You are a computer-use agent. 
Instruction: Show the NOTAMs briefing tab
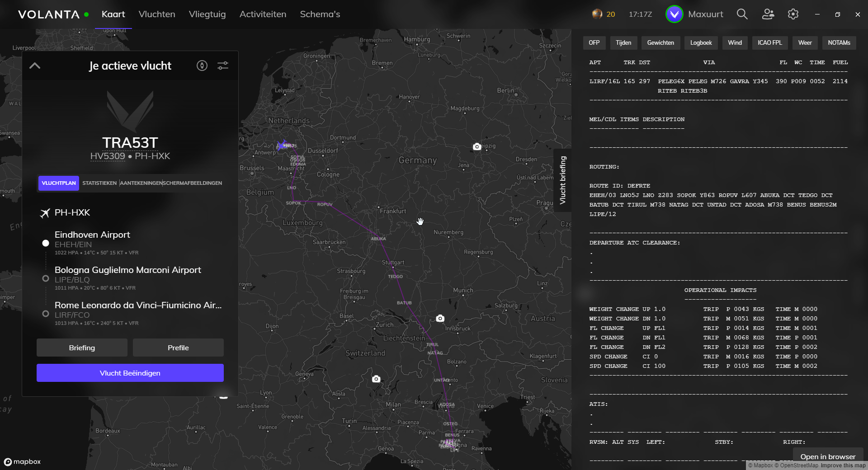(839, 42)
